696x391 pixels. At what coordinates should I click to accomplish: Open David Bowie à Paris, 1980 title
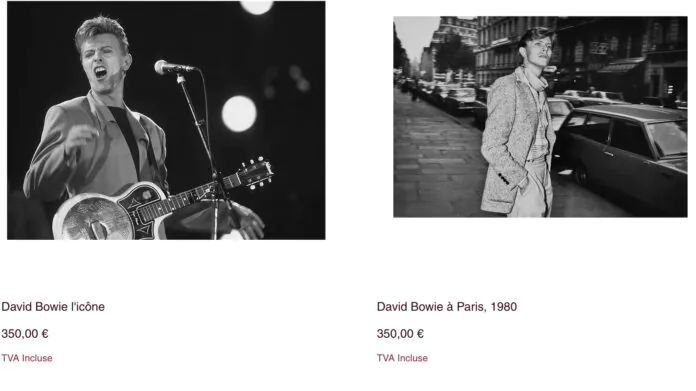(x=447, y=307)
